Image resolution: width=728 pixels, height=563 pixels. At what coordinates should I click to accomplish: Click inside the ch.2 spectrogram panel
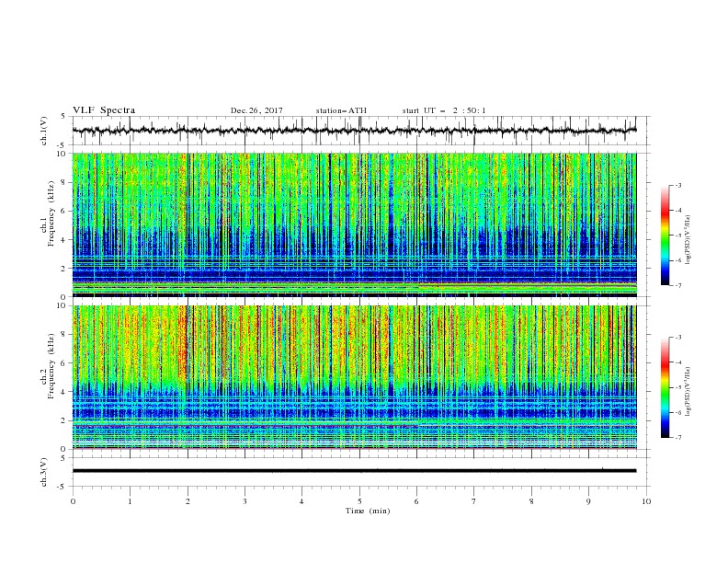point(354,377)
